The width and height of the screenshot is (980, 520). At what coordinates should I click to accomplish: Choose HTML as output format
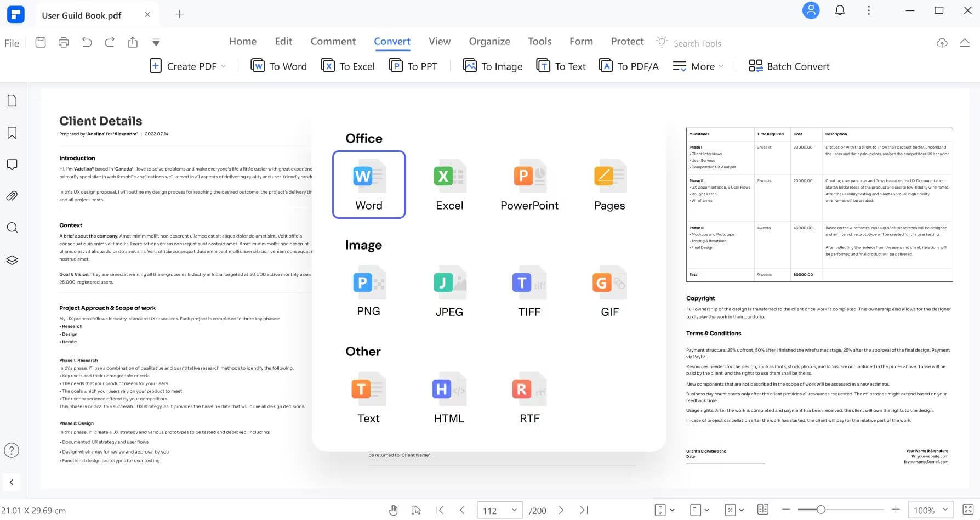(x=449, y=398)
